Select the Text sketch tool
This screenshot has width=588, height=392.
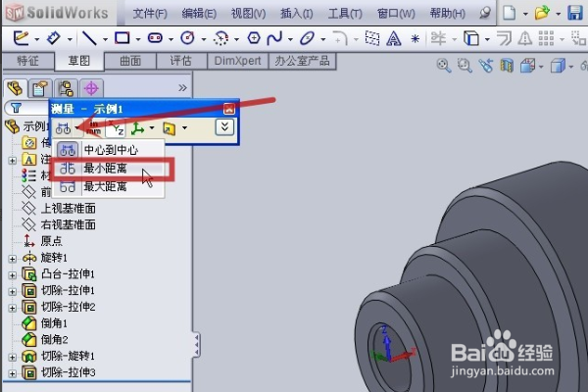pyautogui.click(x=393, y=38)
